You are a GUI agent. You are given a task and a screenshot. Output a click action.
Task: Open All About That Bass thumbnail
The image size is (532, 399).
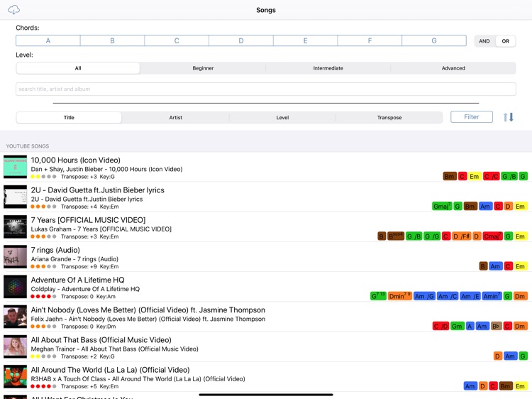(16, 346)
